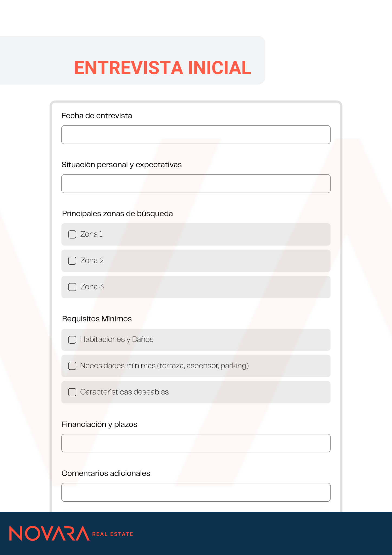Click the ENTREVISTA INICIAL title
This screenshot has width=392, height=555.
click(x=163, y=68)
